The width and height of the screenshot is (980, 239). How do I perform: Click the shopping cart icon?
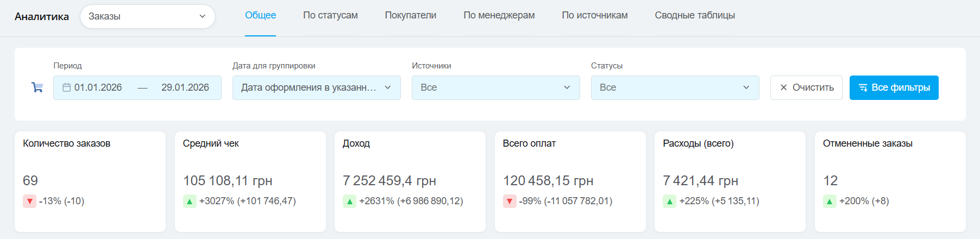37,87
